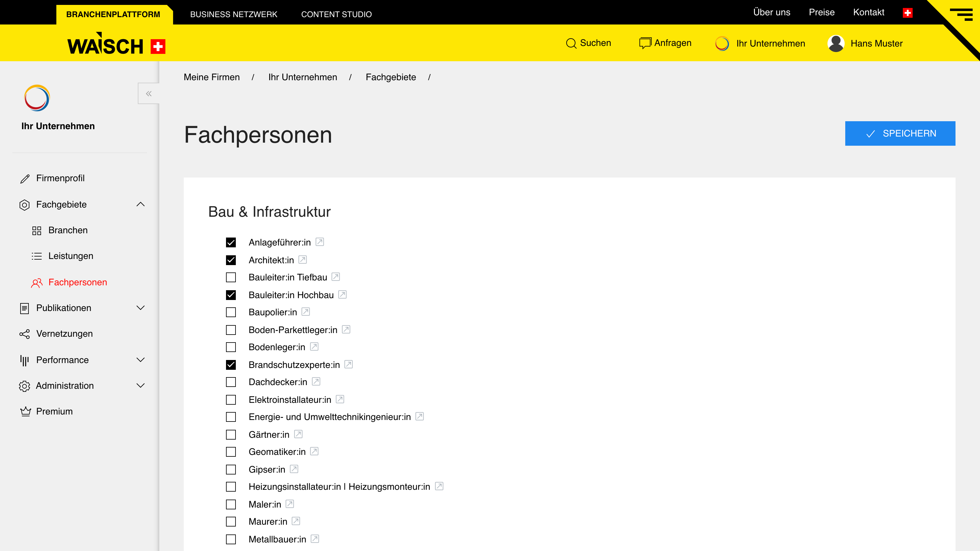This screenshot has width=980, height=551.
Task: Check the Geomatiker:in checkbox
Action: 231,452
